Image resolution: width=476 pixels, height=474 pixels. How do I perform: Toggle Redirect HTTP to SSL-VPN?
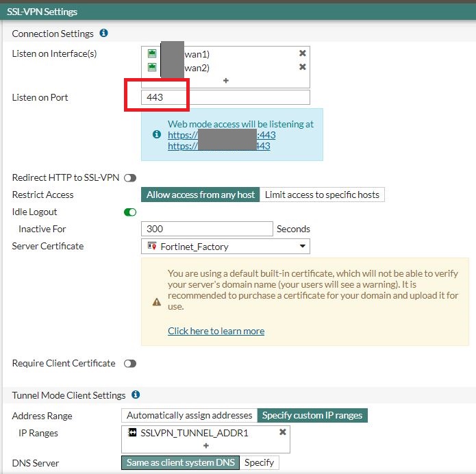point(130,178)
